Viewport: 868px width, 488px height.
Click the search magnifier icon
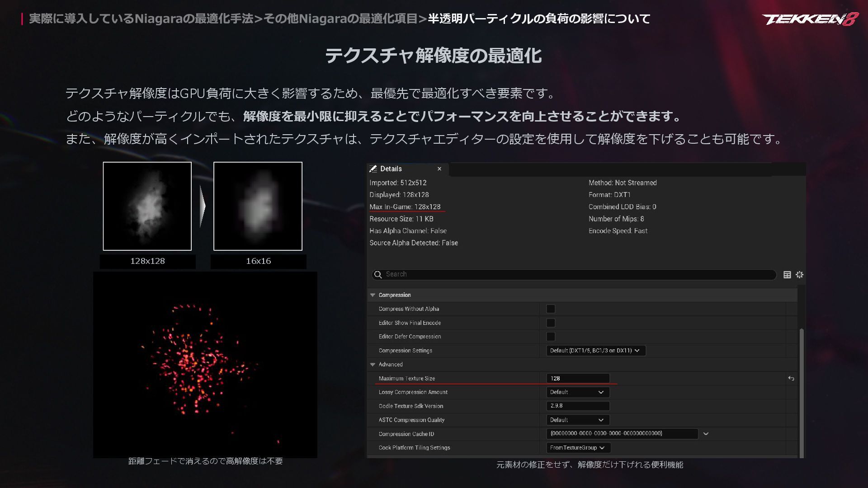(378, 275)
